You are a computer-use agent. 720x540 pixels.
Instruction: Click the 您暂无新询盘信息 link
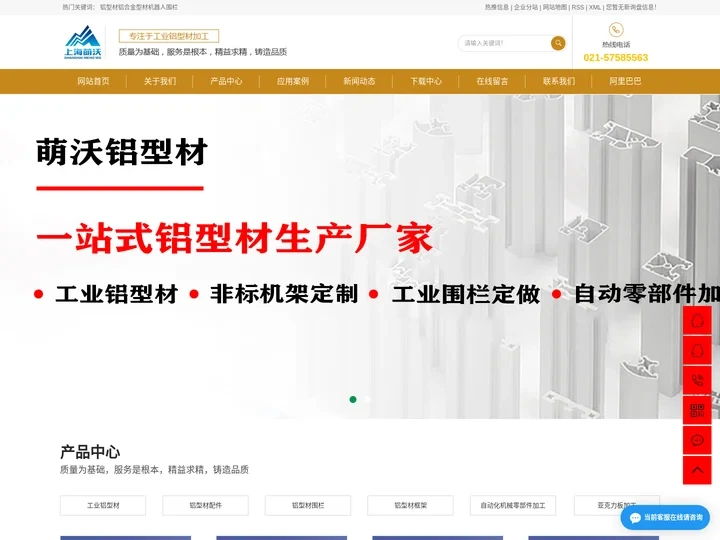tap(631, 7)
